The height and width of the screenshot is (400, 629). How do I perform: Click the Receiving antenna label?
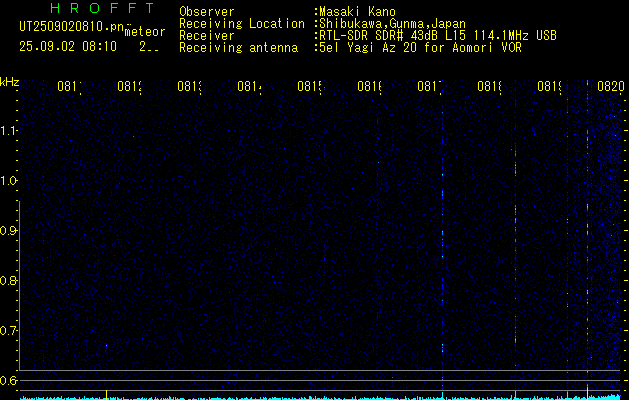click(238, 48)
